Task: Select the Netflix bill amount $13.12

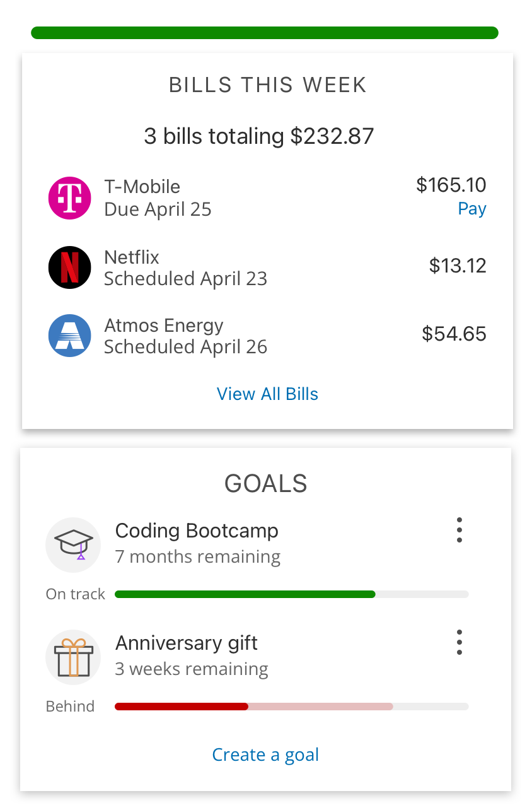Action: pos(458,266)
